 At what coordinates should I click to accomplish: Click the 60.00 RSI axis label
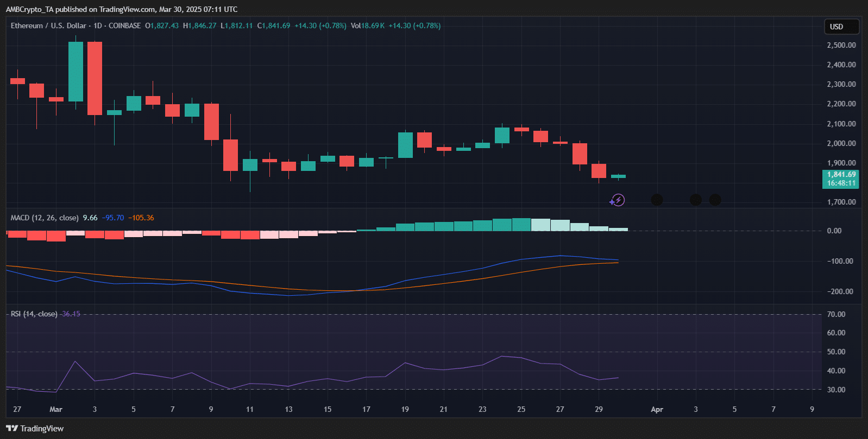[x=836, y=333]
